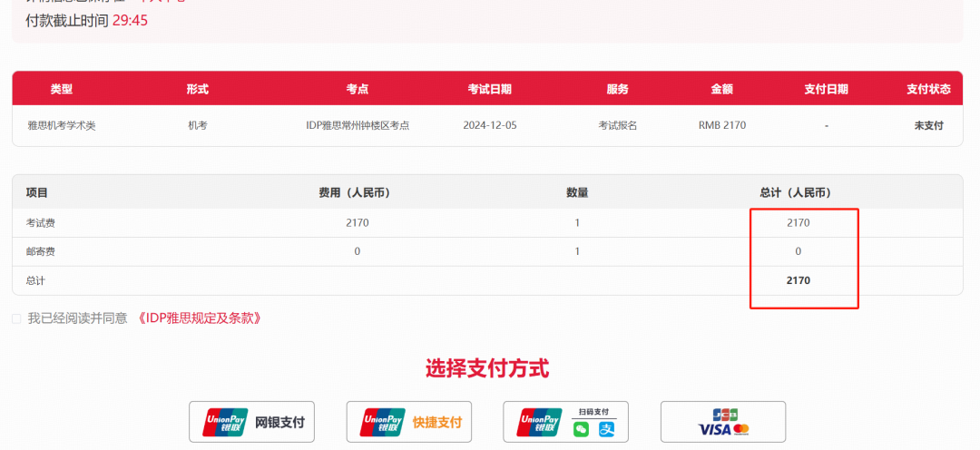
Task: Click the 考试报名 service cell
Action: (x=618, y=125)
